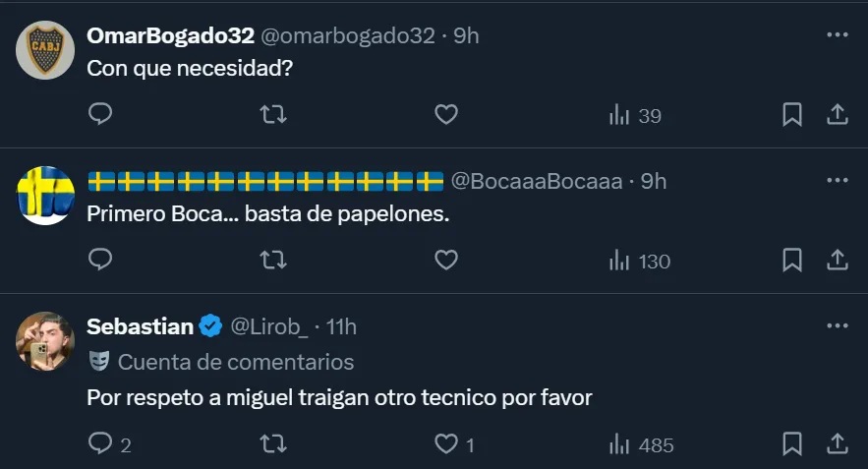Share the @BocaaaBocaaa tweet
Viewport: 868px width, 469px height.
pyautogui.click(x=838, y=260)
